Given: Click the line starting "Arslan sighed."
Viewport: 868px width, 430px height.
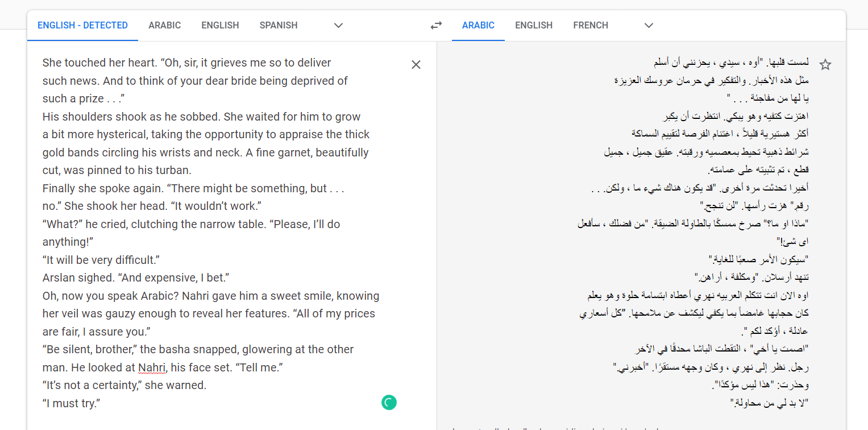Looking at the screenshot, I should pyautogui.click(x=136, y=278).
